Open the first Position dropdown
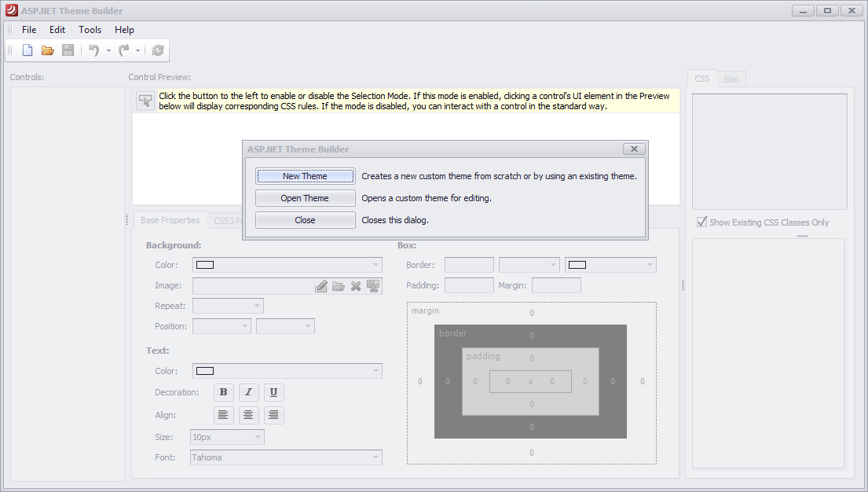Viewport: 868px width, 492px height. click(x=244, y=326)
